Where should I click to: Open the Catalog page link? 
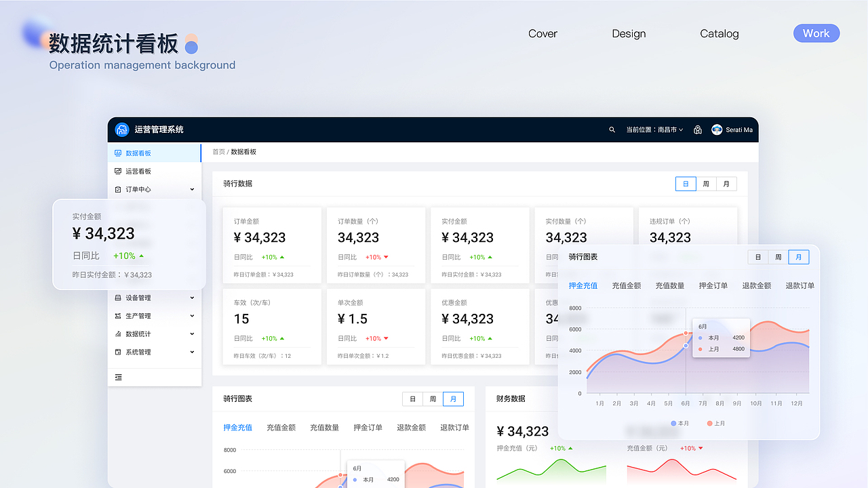point(719,34)
